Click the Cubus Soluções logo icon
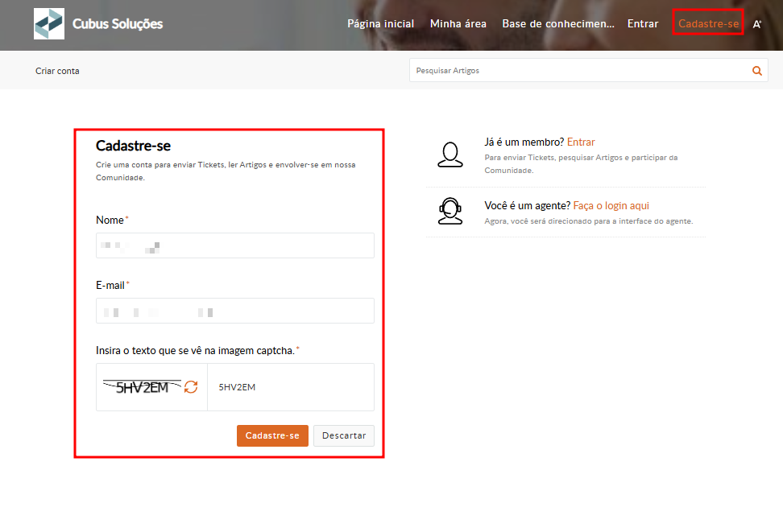783x532 pixels. (x=49, y=24)
